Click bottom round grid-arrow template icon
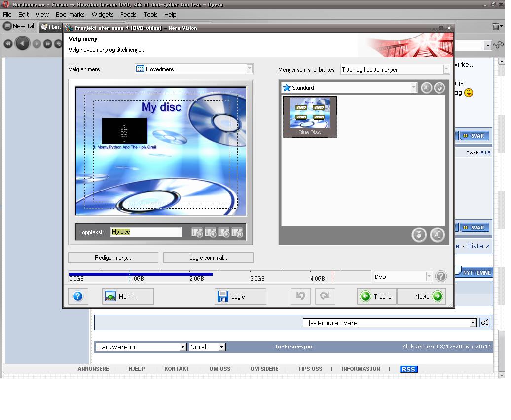This screenshot has height=420, width=511. click(419, 235)
